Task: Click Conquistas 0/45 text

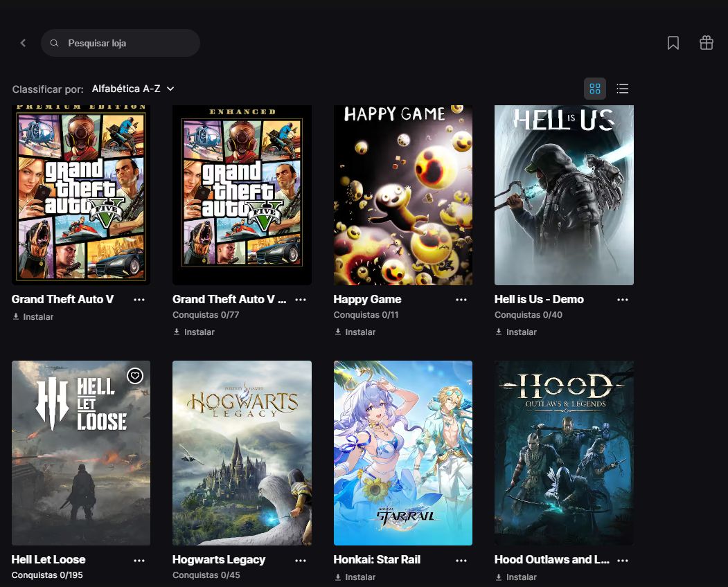Action: pos(206,575)
